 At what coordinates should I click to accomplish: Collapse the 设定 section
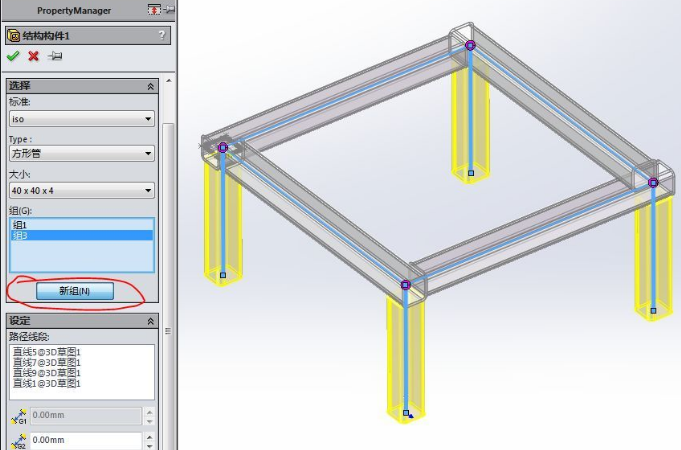151,321
